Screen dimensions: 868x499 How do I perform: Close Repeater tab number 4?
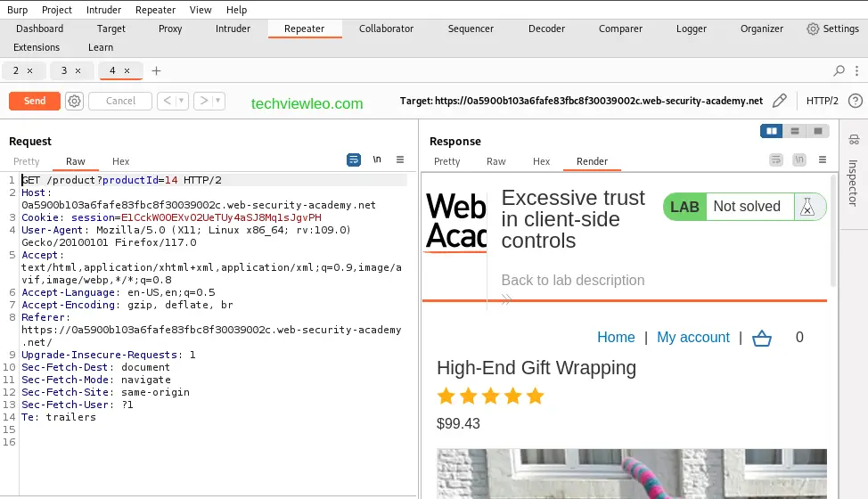[127, 70]
